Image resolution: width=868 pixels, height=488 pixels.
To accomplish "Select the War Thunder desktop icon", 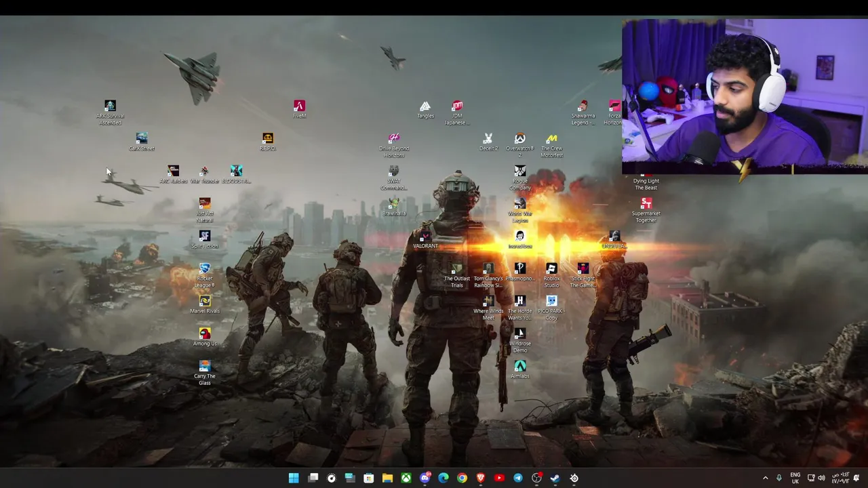I will pos(205,174).
